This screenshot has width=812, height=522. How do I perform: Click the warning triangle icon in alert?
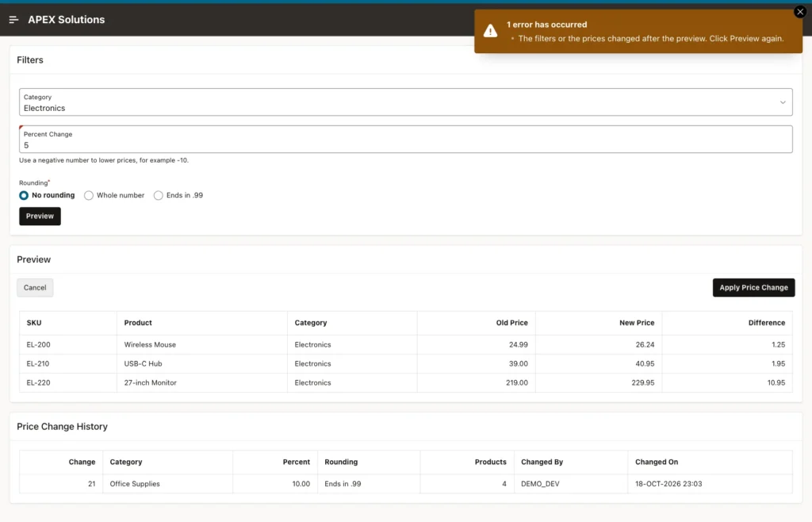coord(490,31)
